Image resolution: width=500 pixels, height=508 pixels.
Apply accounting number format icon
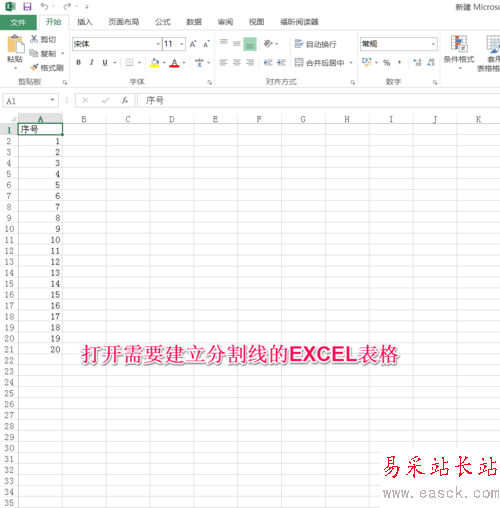tap(367, 62)
